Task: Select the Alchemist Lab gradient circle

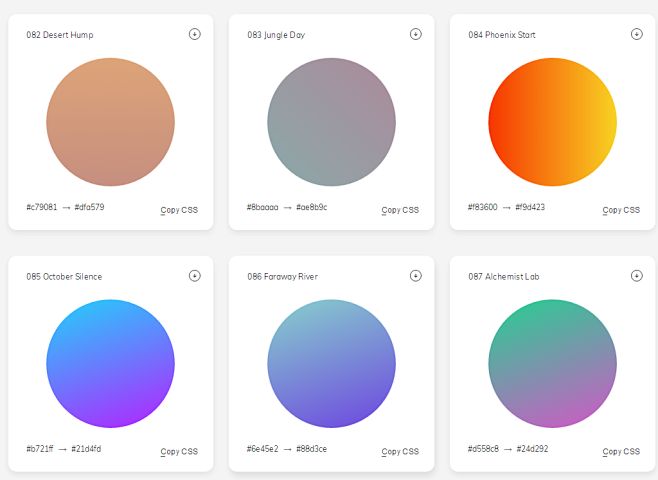Action: (552, 364)
